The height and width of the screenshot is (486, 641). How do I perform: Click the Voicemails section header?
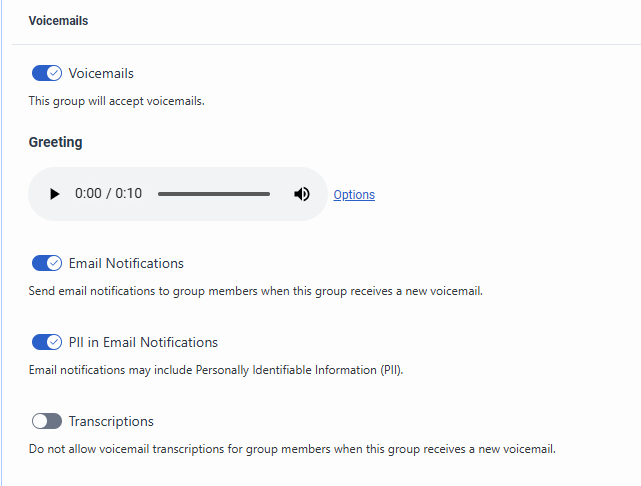pos(58,20)
